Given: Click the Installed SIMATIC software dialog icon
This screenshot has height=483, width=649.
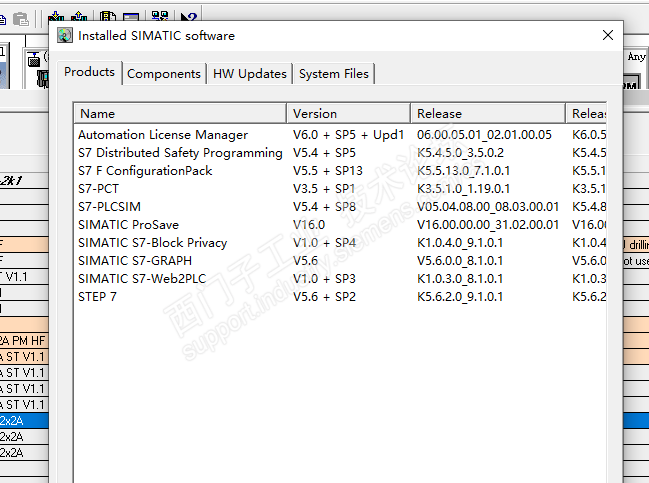Looking at the screenshot, I should (x=65, y=36).
